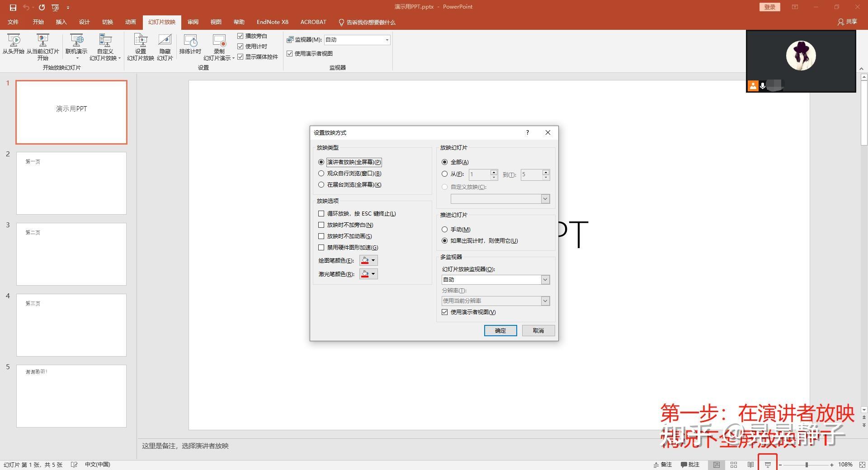Click the Redo/Repeat icon in title bar
This screenshot has width=868, height=470.
(42, 7)
